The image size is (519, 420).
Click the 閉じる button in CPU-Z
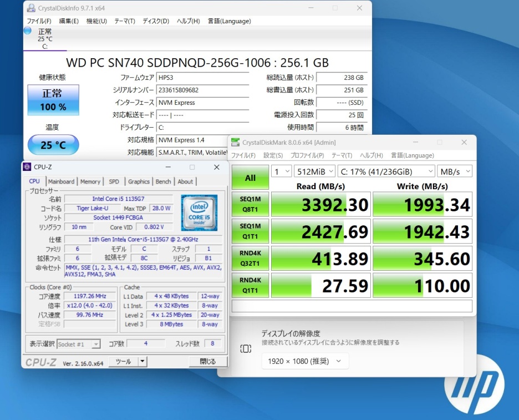click(x=208, y=361)
